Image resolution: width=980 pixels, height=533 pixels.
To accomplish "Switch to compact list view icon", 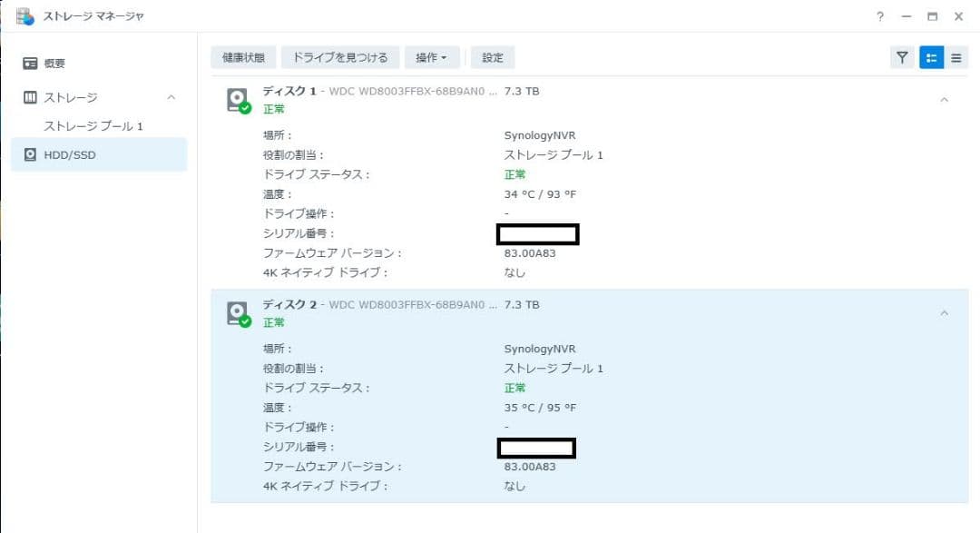I will [x=956, y=56].
